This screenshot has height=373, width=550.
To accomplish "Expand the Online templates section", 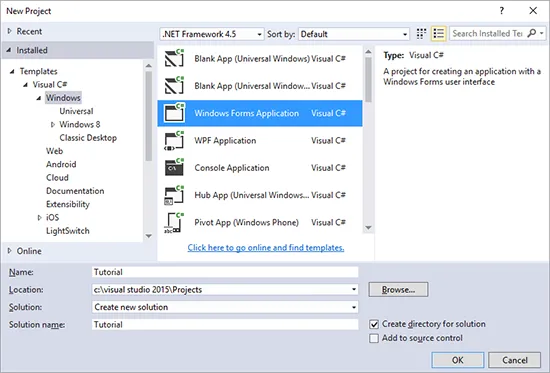I will [9, 251].
